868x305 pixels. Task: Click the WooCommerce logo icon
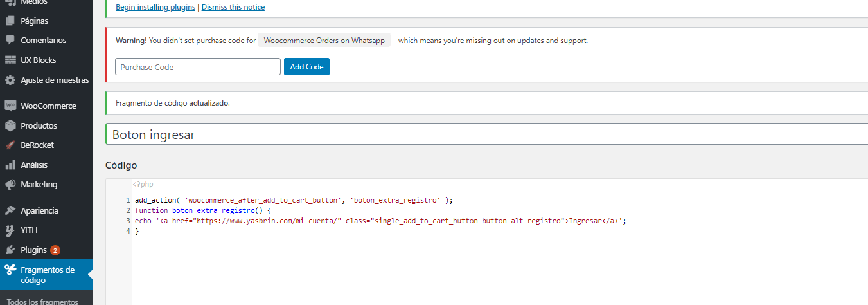click(10, 106)
